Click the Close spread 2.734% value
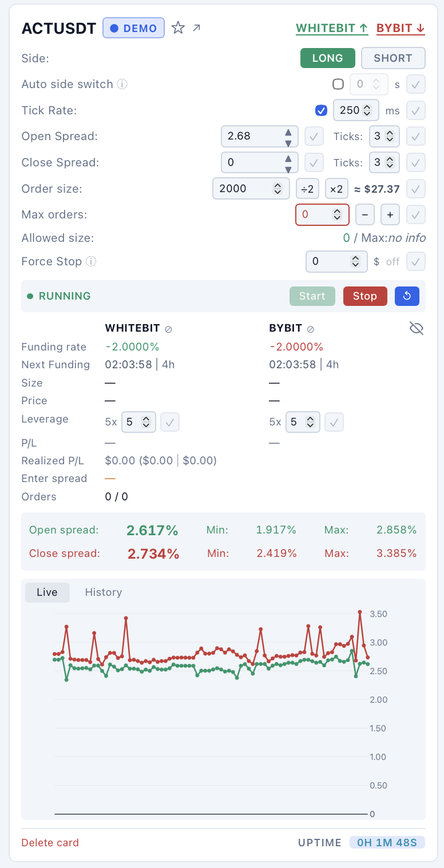 pos(153,554)
